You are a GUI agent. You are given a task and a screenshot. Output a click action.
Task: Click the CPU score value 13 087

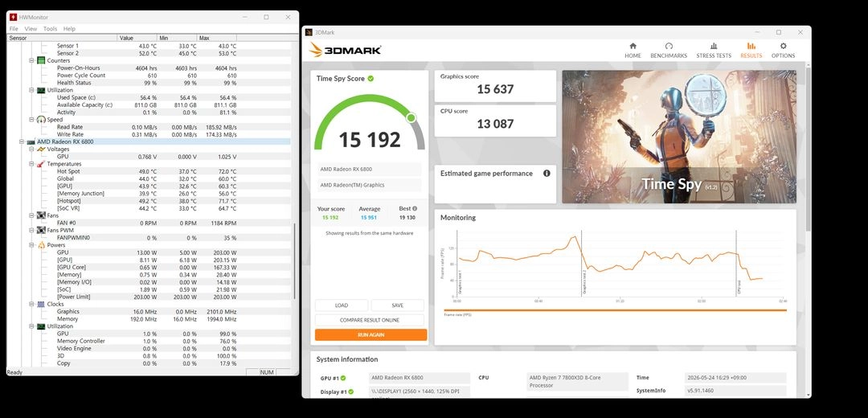tap(495, 124)
